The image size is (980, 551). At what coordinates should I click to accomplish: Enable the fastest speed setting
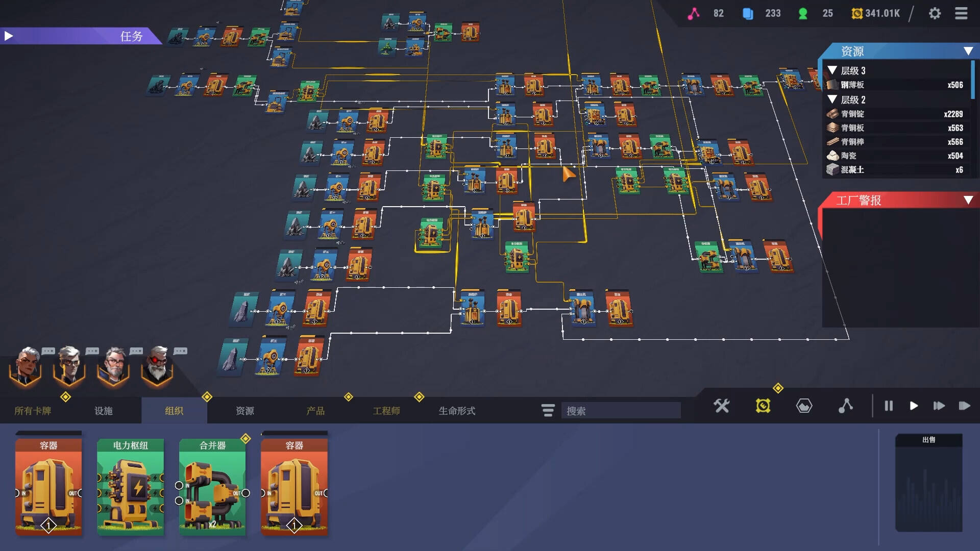point(964,406)
